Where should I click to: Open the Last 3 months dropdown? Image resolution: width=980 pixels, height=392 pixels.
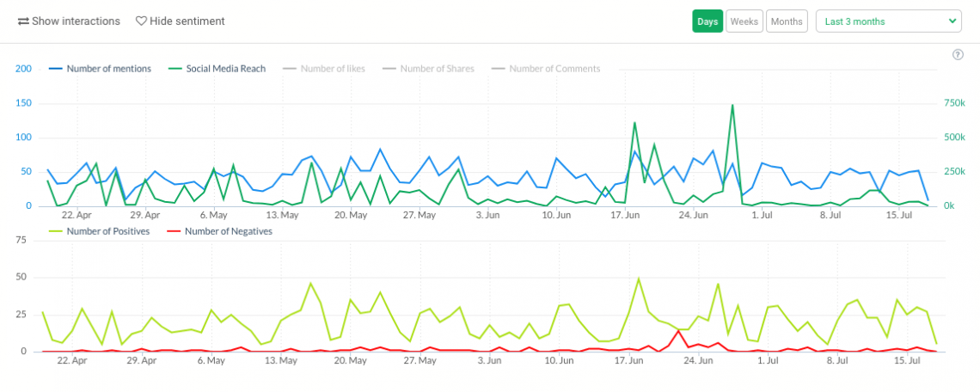(887, 21)
